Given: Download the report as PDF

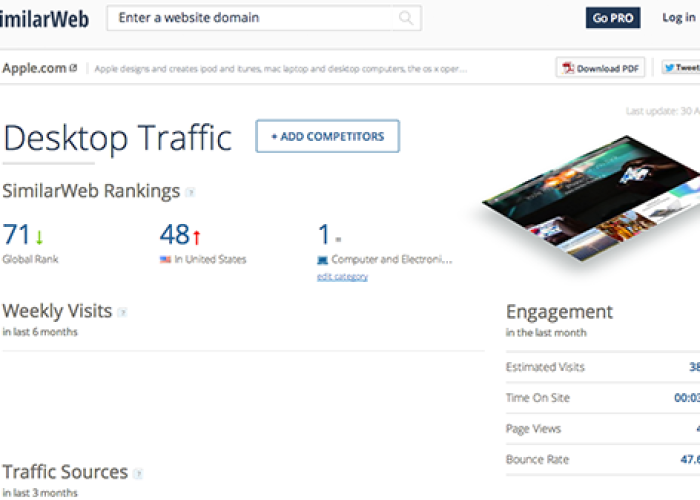Looking at the screenshot, I should [600, 68].
